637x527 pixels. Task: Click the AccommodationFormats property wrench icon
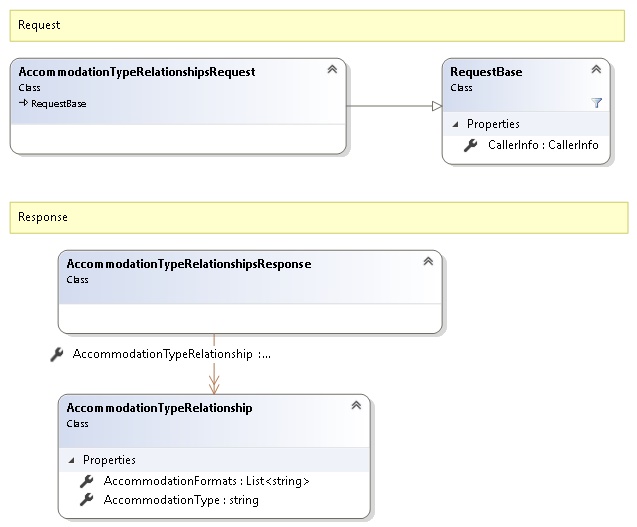(x=87, y=481)
